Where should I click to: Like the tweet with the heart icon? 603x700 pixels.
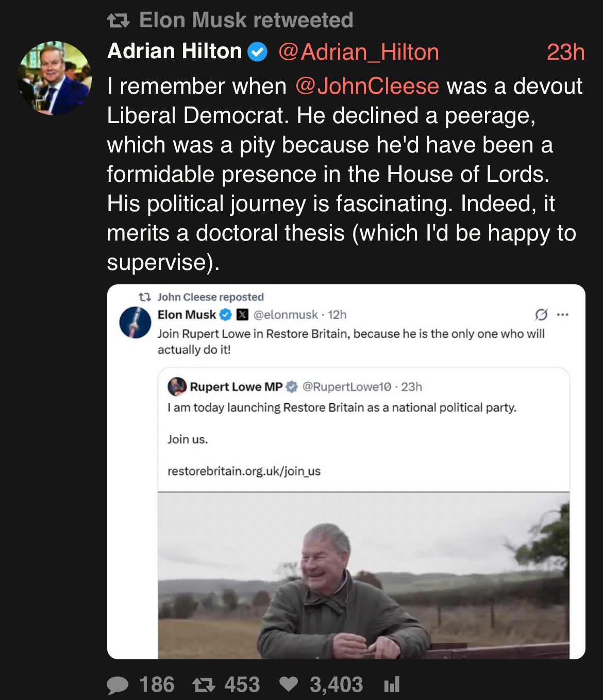[x=289, y=685]
